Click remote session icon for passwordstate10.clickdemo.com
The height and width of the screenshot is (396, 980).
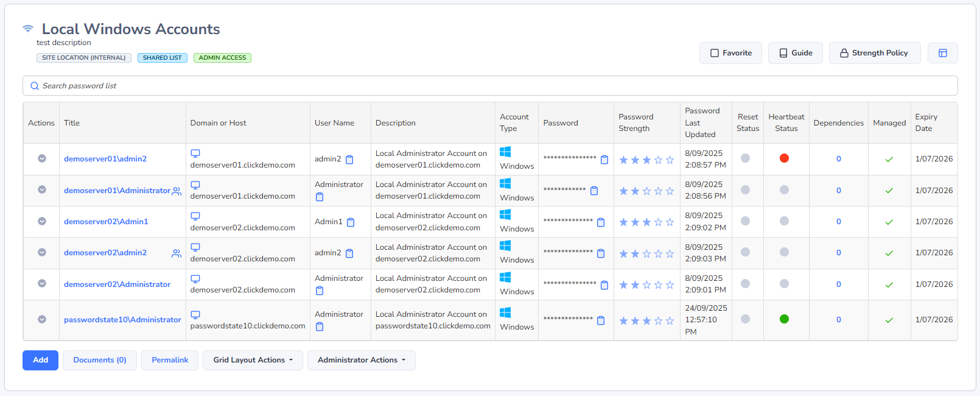tap(195, 315)
